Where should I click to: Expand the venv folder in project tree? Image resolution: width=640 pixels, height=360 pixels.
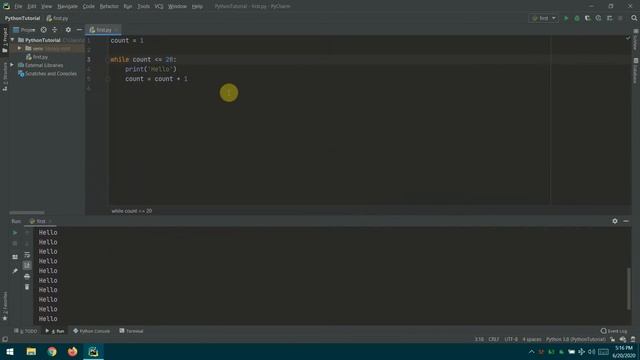coord(19,49)
